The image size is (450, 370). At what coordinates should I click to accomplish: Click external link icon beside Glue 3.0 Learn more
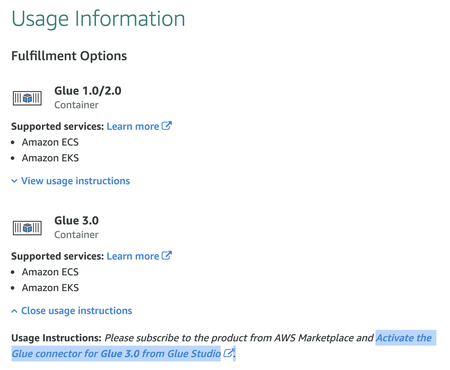pos(167,255)
